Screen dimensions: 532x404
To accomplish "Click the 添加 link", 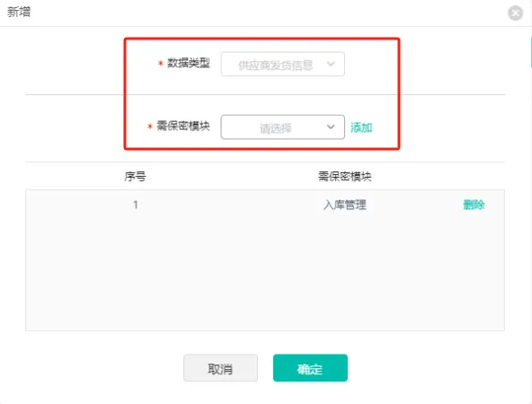I will [x=361, y=127].
